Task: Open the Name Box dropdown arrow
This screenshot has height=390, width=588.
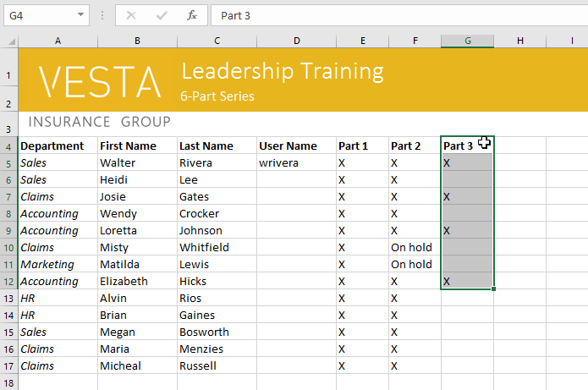Action: click(x=80, y=15)
